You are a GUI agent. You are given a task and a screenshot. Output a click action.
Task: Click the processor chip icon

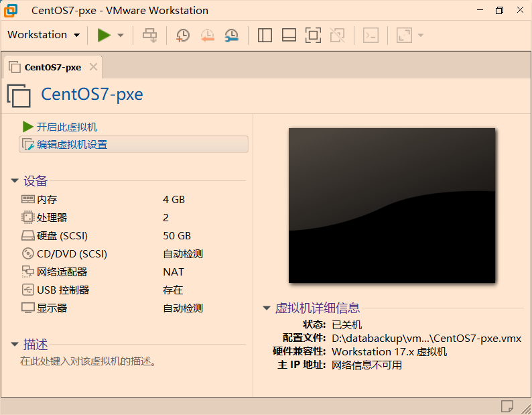coord(28,217)
